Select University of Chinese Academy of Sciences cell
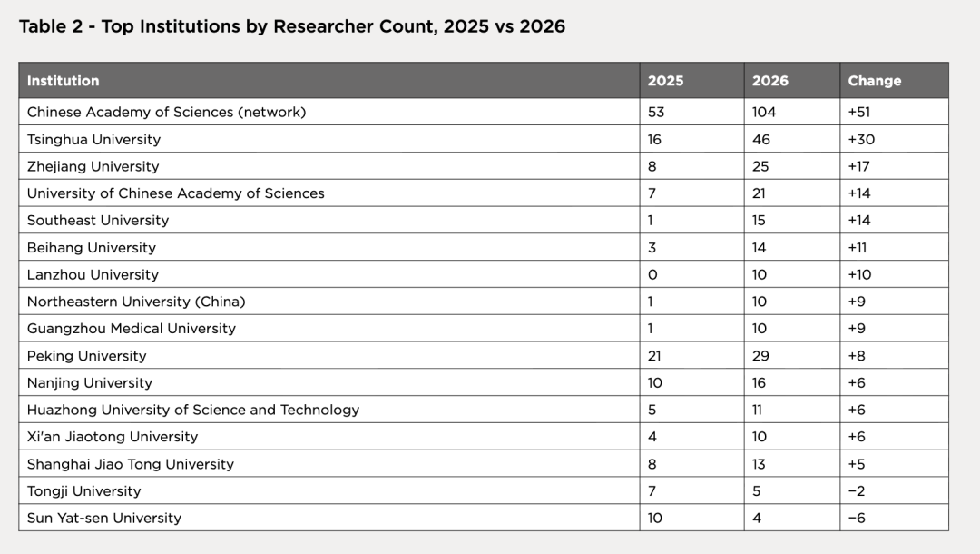 (328, 193)
